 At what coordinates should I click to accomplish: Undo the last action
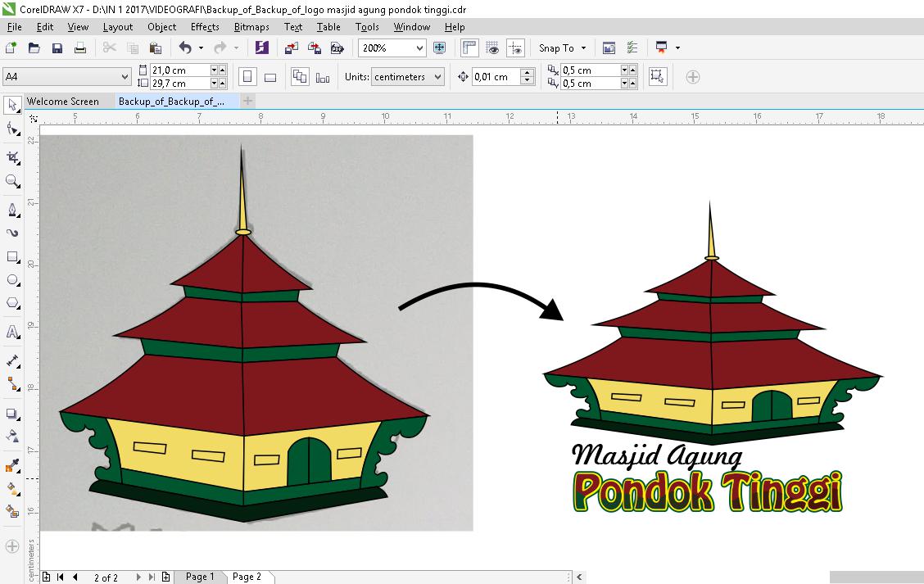point(186,48)
